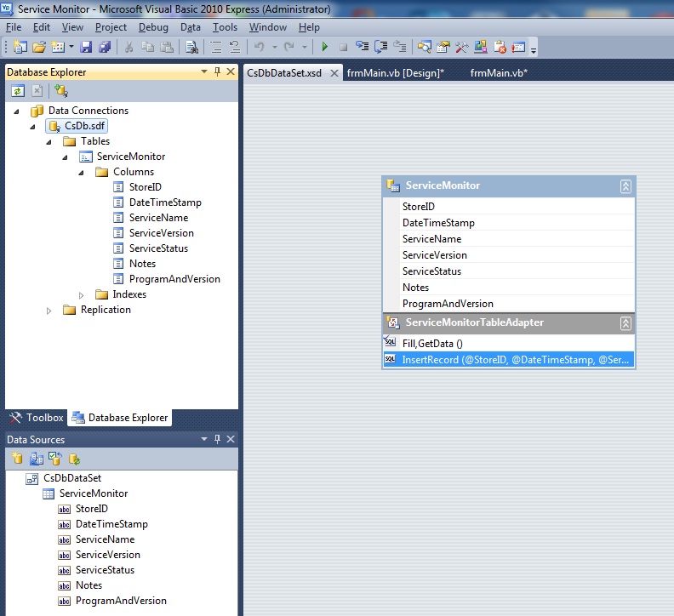Collapse the ServiceMonitor table node in Database Explorer
Screen dimensions: 674x616
tap(65, 157)
